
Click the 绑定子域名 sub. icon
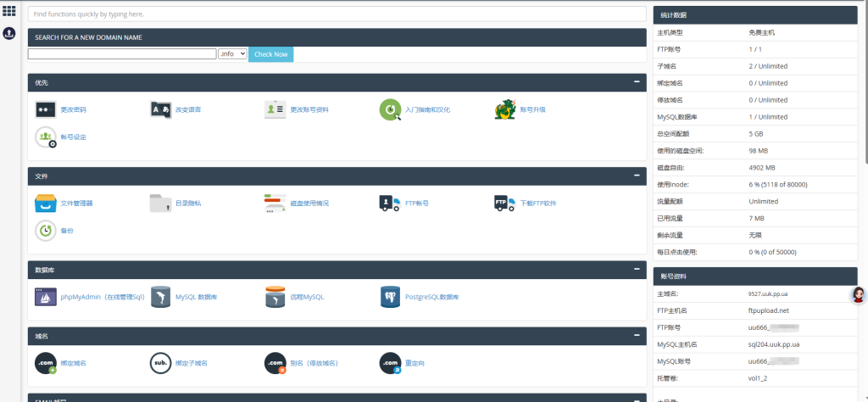pyautogui.click(x=160, y=363)
